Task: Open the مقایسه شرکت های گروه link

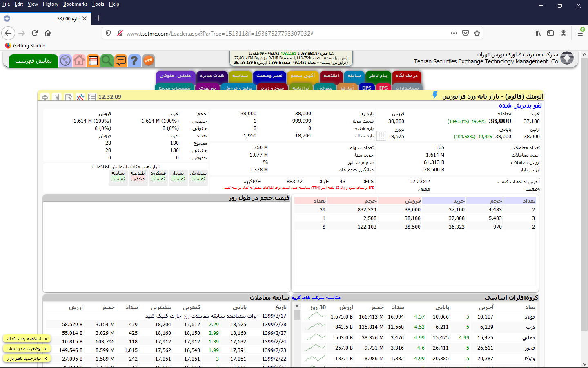Action: [x=316, y=298]
